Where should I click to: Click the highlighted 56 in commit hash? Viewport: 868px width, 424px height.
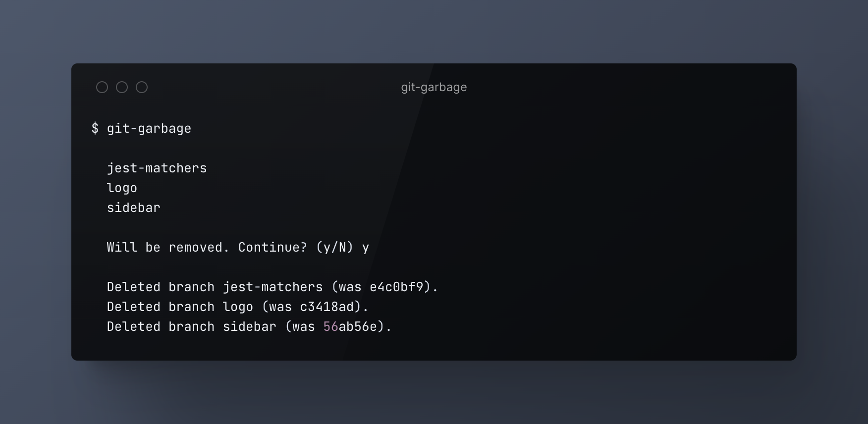[330, 326]
